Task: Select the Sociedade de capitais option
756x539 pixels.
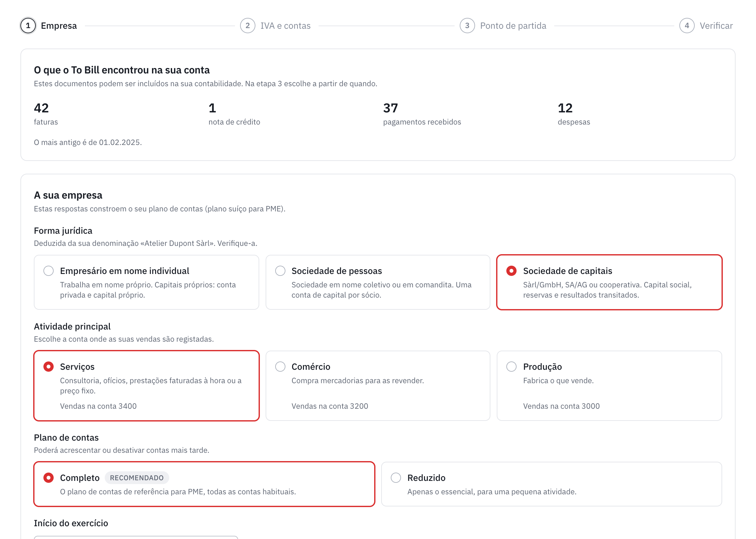Action: (x=609, y=282)
